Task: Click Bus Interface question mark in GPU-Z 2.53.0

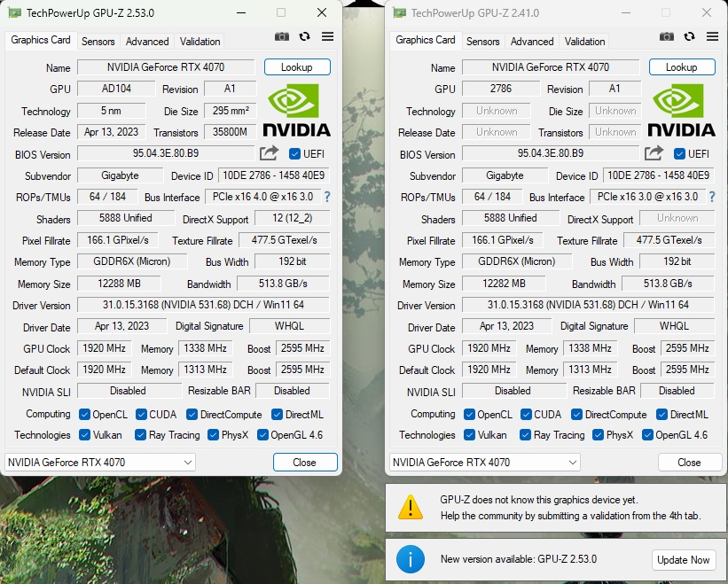Action: [x=327, y=197]
